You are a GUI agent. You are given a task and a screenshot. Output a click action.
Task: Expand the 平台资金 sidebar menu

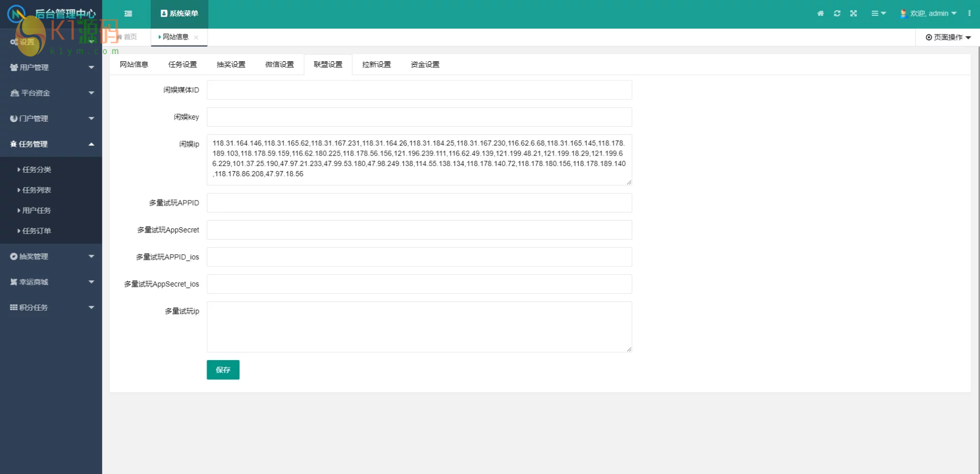pos(51,93)
